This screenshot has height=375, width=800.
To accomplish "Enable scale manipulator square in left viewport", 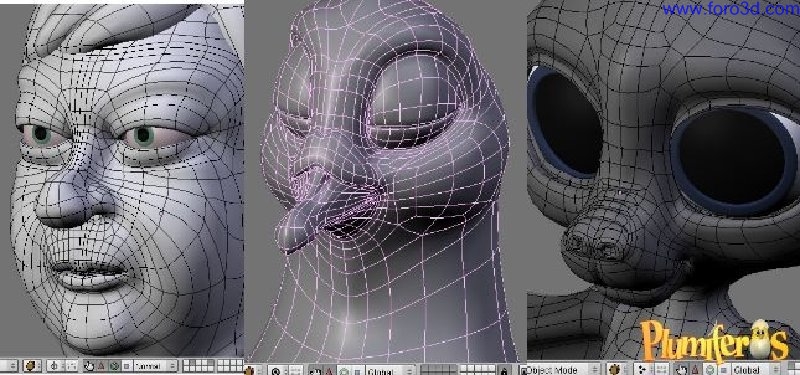I will (x=127, y=366).
